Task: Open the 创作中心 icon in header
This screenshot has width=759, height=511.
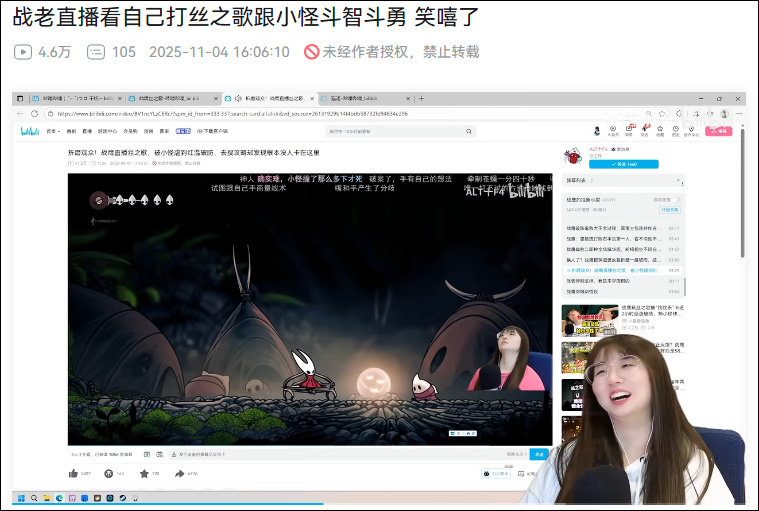Action: (691, 131)
